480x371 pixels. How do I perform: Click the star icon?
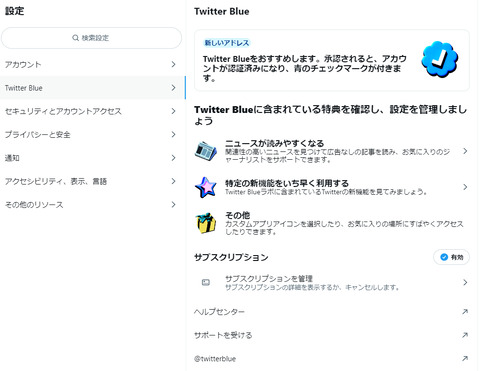click(x=206, y=187)
